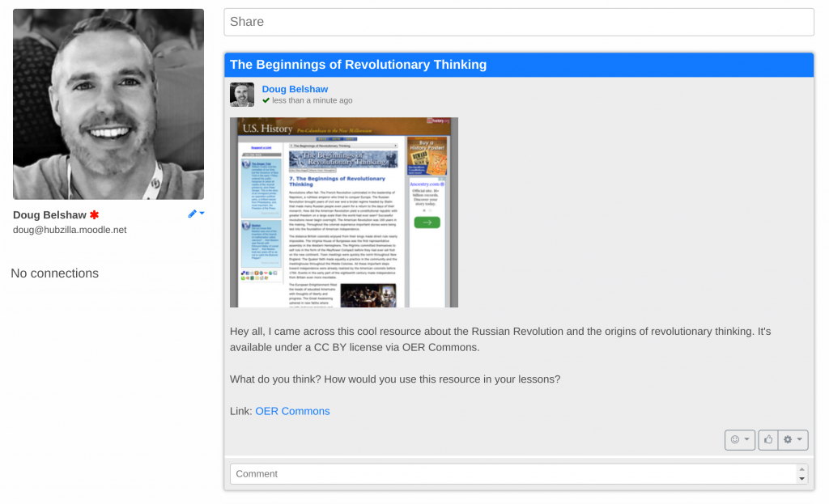Click inside the Comment field
The height and width of the screenshot is (504, 829).
click(502, 473)
